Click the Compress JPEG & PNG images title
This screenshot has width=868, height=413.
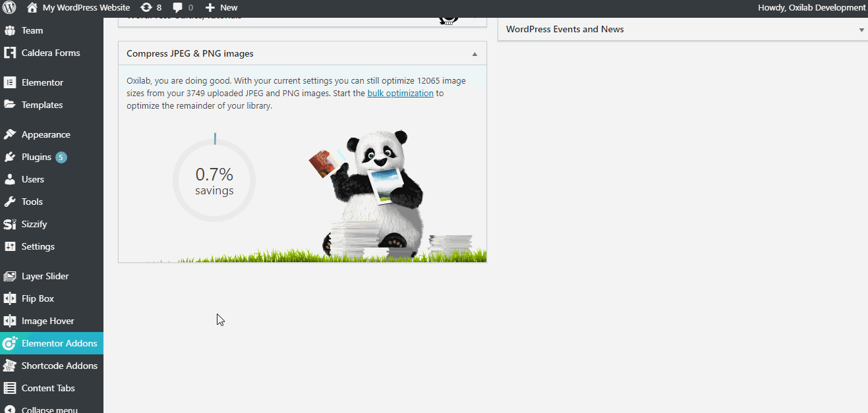point(190,53)
